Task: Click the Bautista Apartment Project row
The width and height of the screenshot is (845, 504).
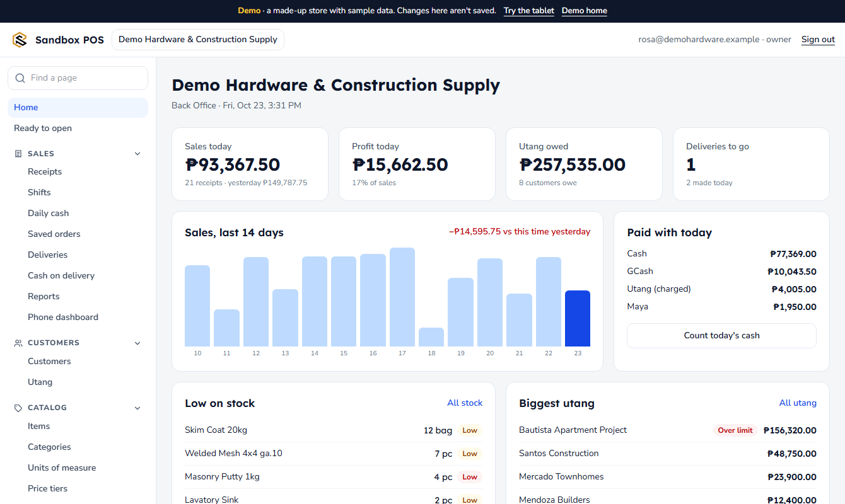Action: pos(668,430)
